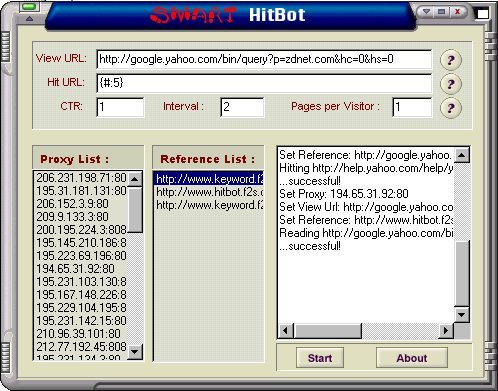Select proxy 206.231.198.71:80

coord(81,178)
